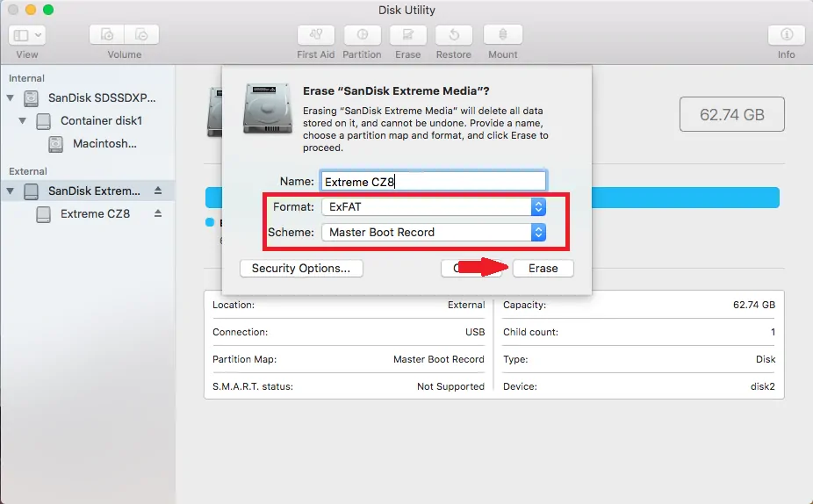Screen dimensions: 813x504
Task: Click the green zoom window button
Action: click(x=48, y=10)
